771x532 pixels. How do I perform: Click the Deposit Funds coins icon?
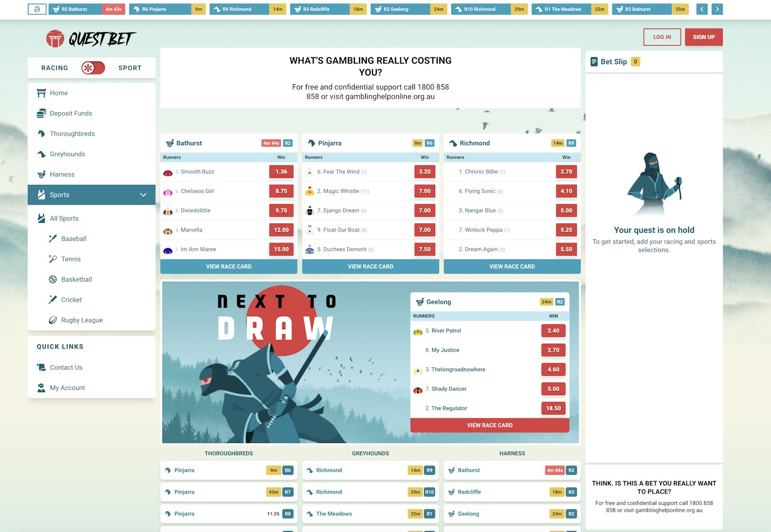pos(41,113)
